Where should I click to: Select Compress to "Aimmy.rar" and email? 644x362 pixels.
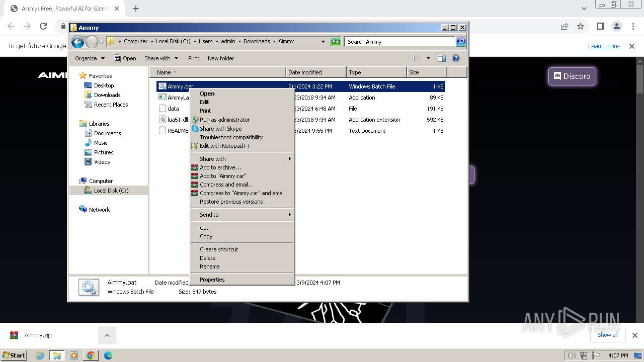point(242,193)
